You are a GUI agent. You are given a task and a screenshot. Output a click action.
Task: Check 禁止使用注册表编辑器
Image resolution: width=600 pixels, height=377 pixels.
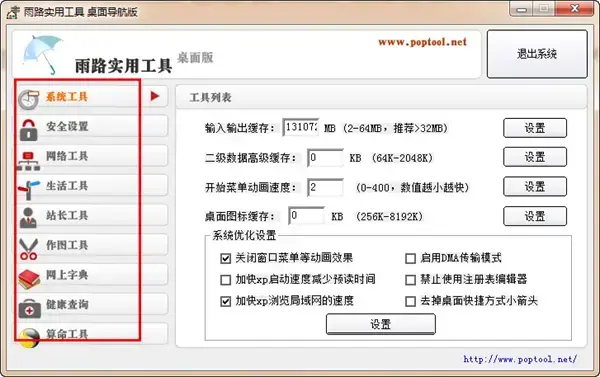(410, 280)
